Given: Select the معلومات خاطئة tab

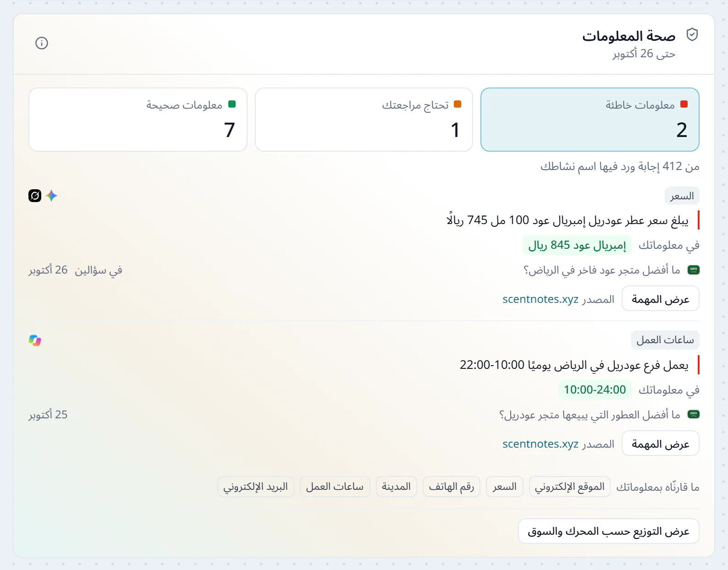Looking at the screenshot, I should click(x=590, y=120).
